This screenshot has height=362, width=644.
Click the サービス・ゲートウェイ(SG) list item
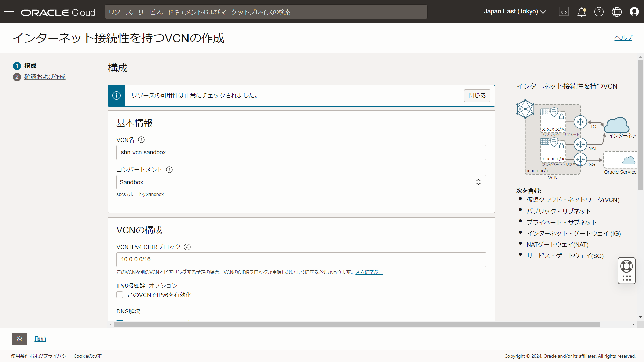point(565,256)
